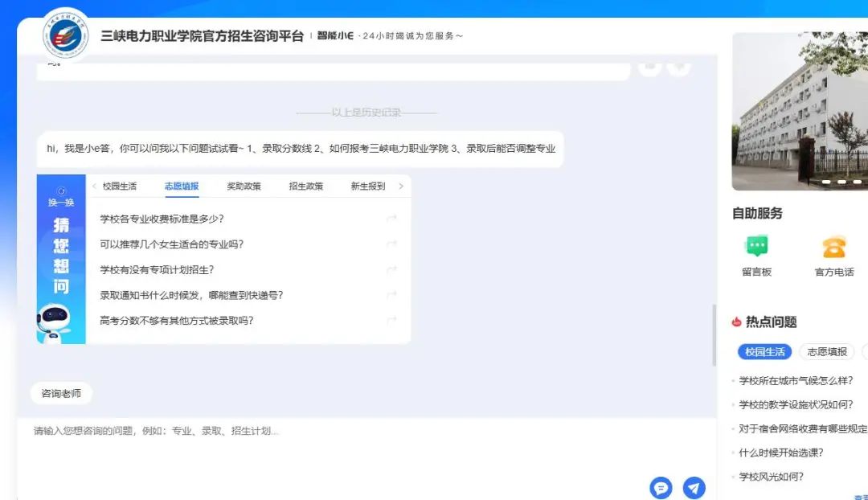Select the 新生报到 tab

[x=367, y=186]
